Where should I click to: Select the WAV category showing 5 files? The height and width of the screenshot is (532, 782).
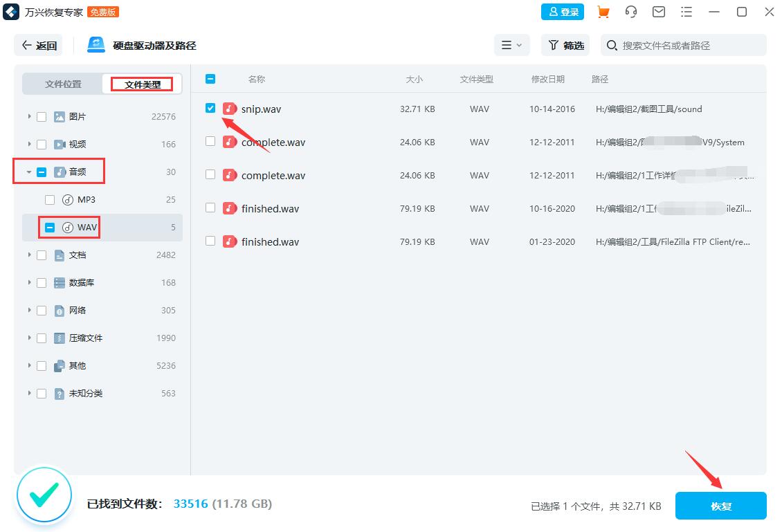[86, 227]
